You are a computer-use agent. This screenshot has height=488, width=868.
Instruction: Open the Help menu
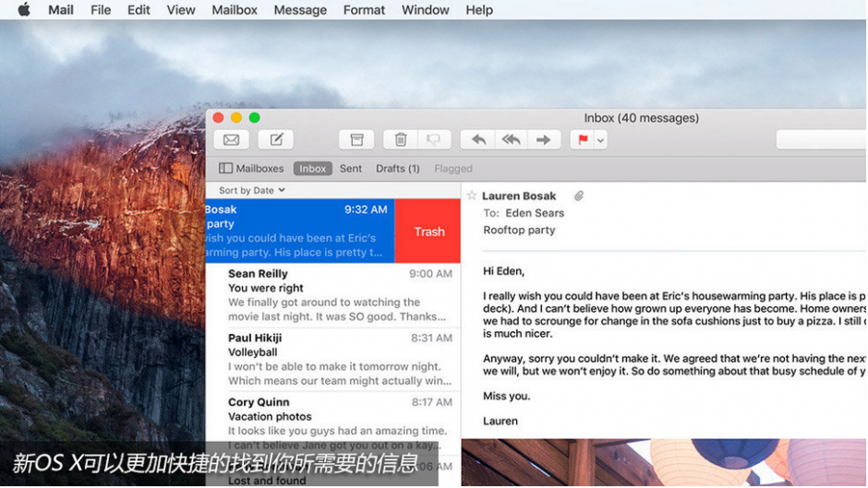click(x=479, y=10)
